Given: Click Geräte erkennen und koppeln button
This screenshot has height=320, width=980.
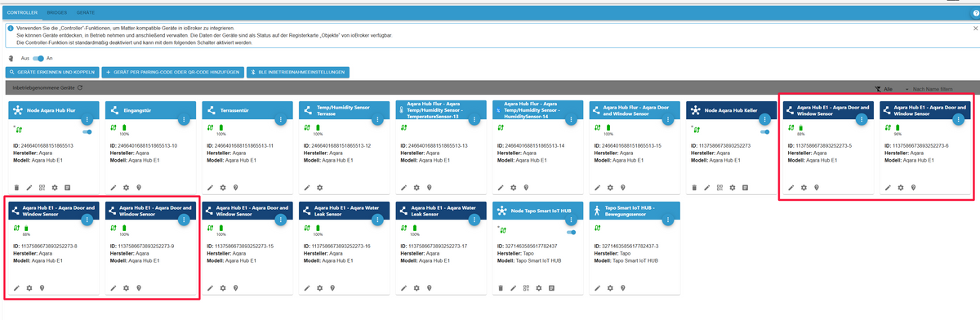Looking at the screenshot, I should [x=52, y=73].
